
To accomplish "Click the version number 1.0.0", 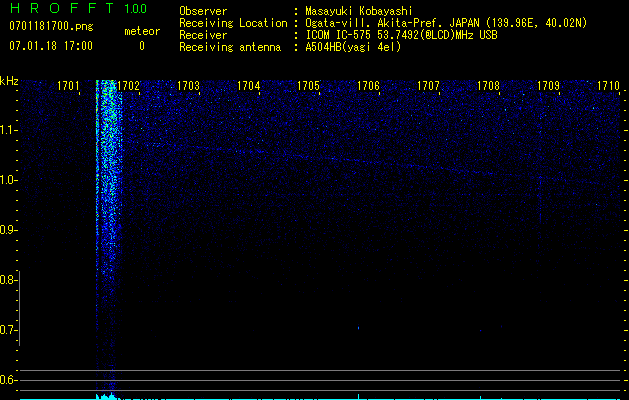I will tap(136, 8).
